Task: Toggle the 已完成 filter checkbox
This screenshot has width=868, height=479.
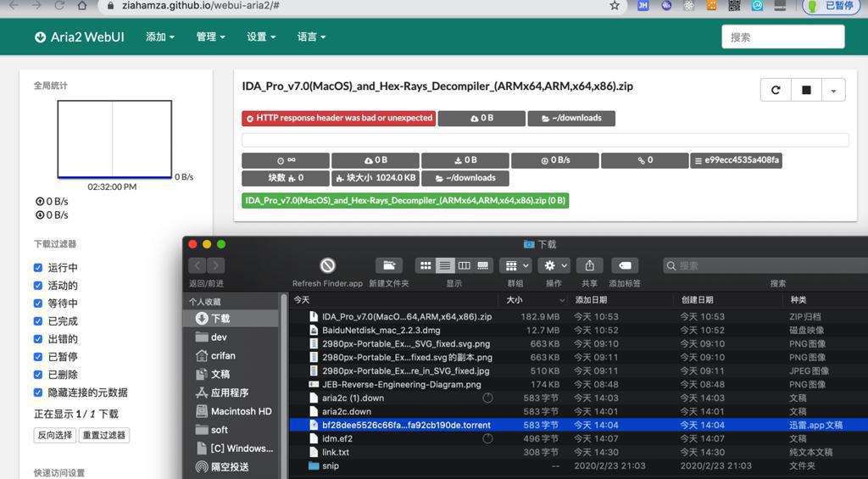Action: (x=37, y=321)
